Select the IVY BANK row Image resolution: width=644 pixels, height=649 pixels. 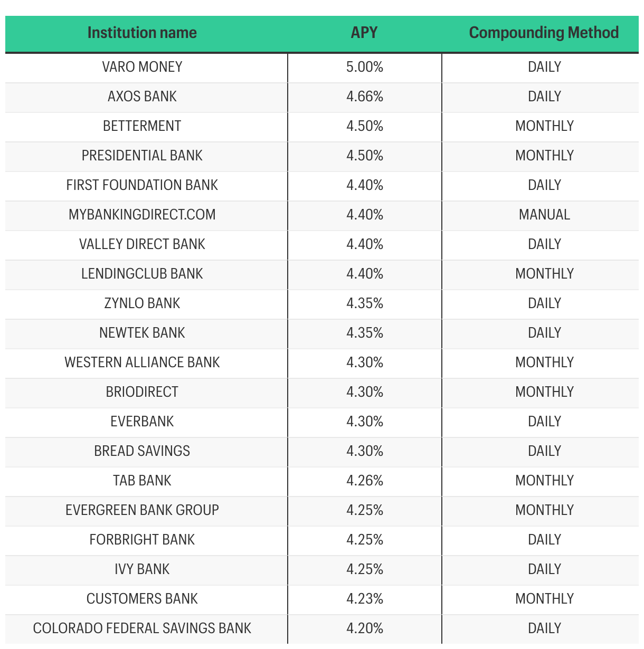coord(322,569)
